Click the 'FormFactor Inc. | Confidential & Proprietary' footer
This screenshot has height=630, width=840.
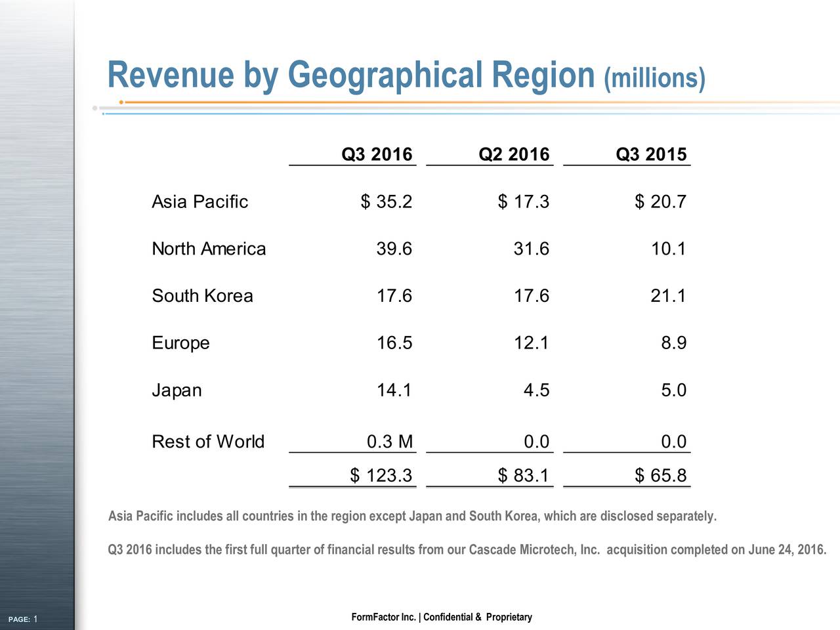point(442,617)
